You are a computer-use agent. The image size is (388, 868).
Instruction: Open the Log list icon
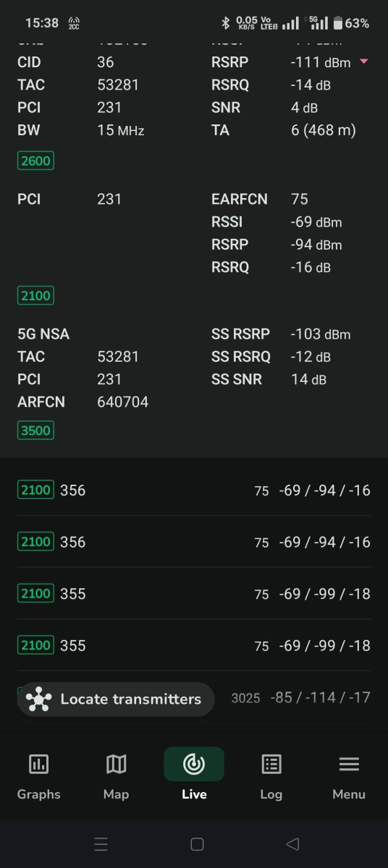[271, 764]
